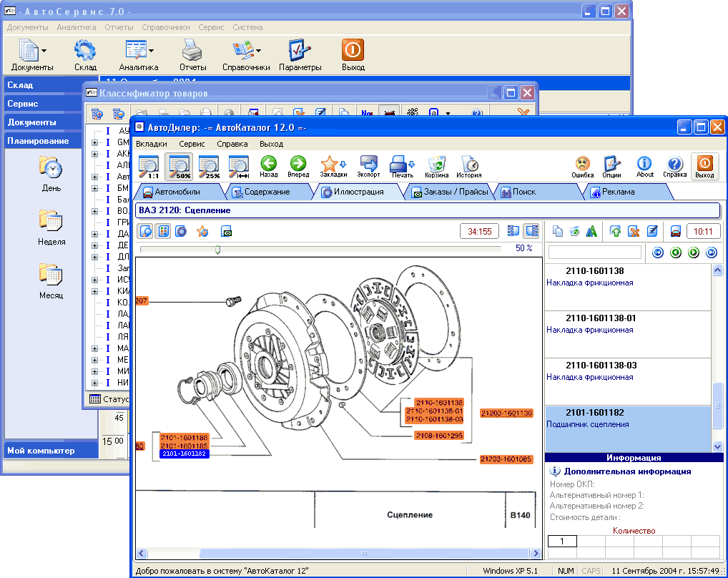Click the Экспорт export icon
This screenshot has width=728, height=578.
pos(368,165)
